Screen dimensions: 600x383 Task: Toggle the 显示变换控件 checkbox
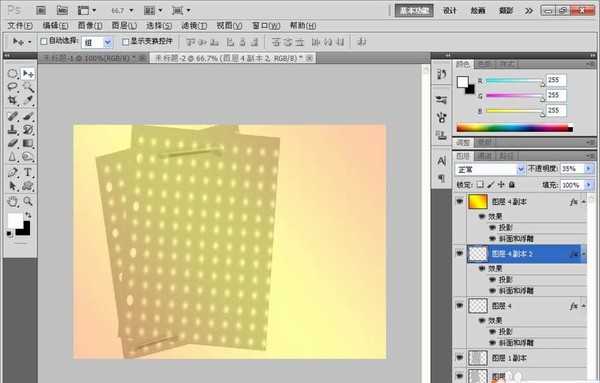126,41
